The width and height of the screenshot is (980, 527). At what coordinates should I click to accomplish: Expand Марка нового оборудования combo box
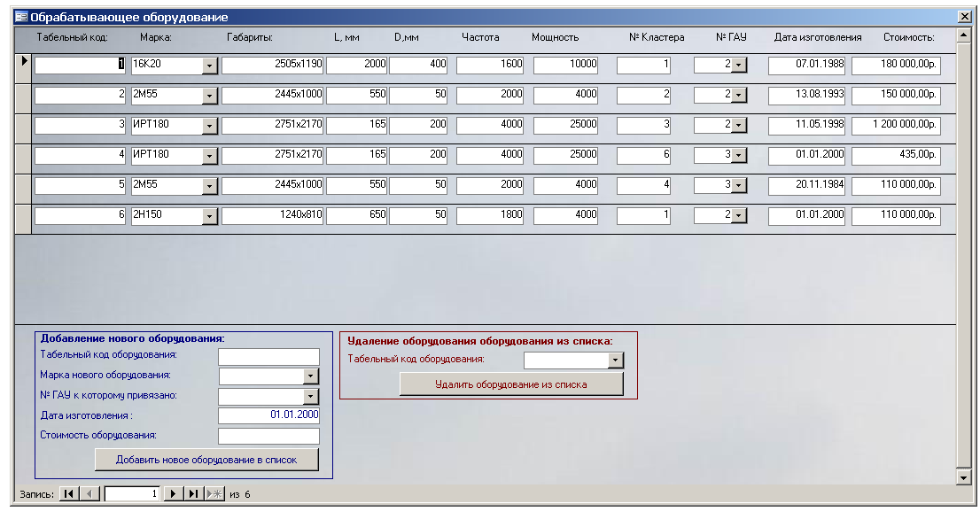311,376
